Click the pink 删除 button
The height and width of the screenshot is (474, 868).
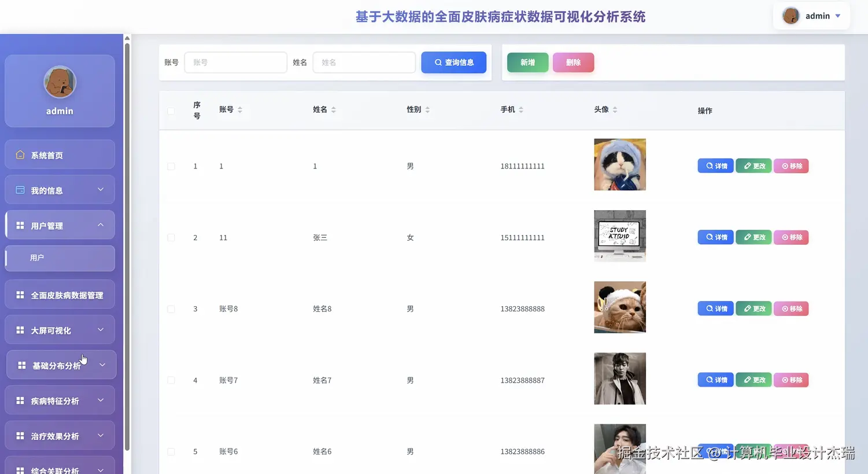(x=573, y=62)
